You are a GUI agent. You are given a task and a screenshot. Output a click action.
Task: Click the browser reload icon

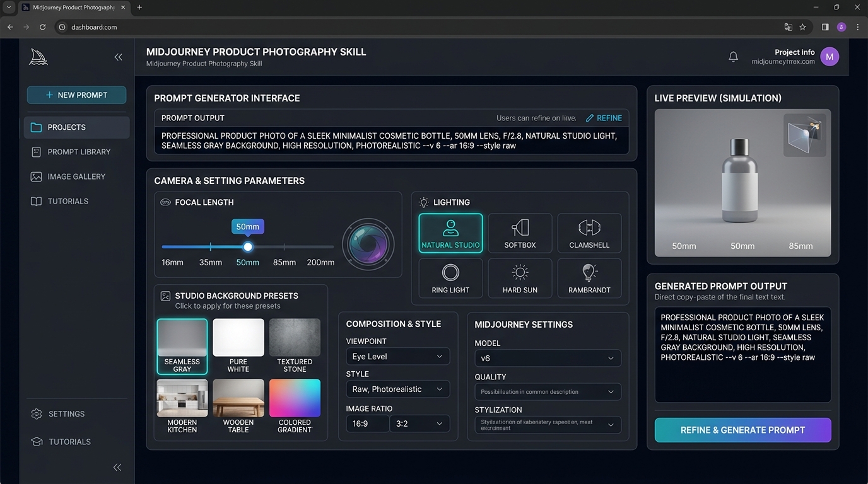pos(42,27)
